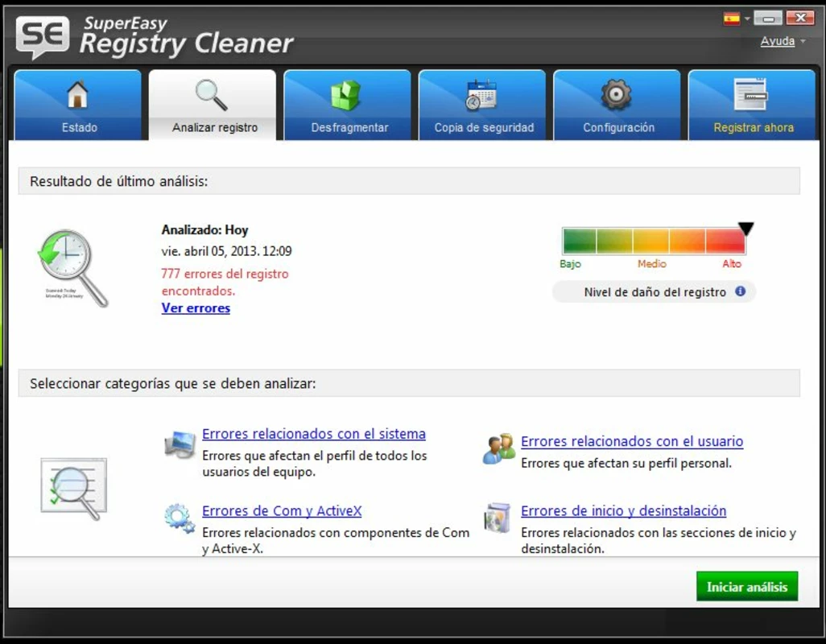Click the black gauge pointer at Alto
826x644 pixels.
(x=745, y=229)
